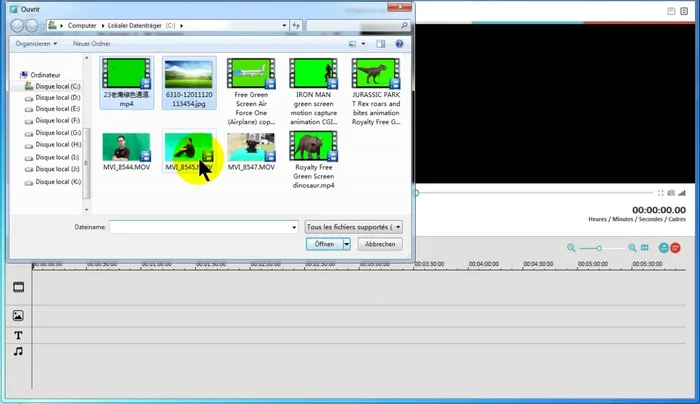Open the Öffnen split-button arrow
Viewport: 700px width, 404px height.
pos(346,244)
